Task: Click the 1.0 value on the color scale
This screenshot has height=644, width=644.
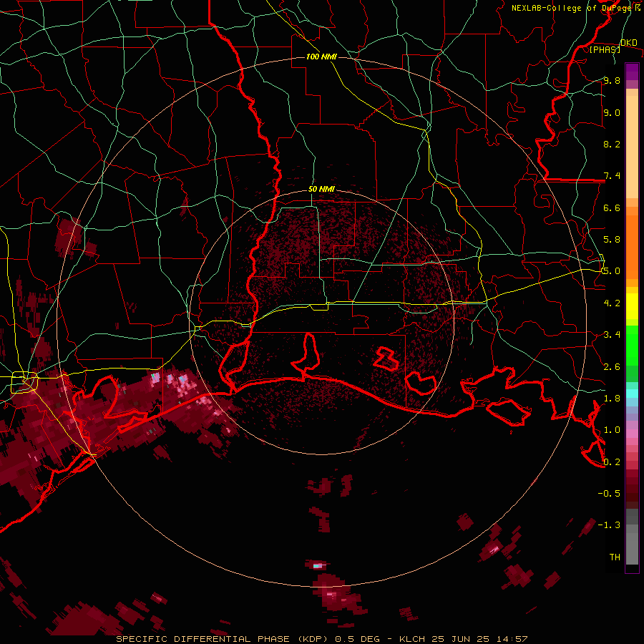Action: click(612, 430)
